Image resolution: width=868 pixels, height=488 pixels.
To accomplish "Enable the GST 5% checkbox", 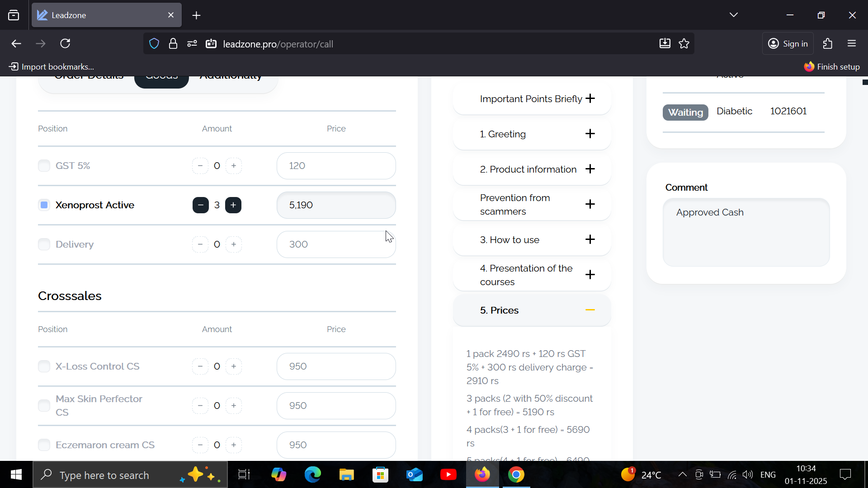I will [x=44, y=166].
